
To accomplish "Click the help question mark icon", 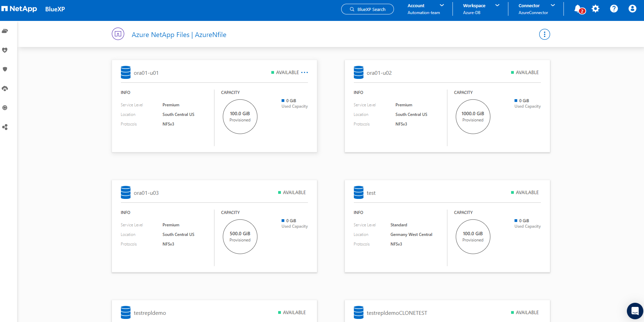I will pyautogui.click(x=614, y=9).
